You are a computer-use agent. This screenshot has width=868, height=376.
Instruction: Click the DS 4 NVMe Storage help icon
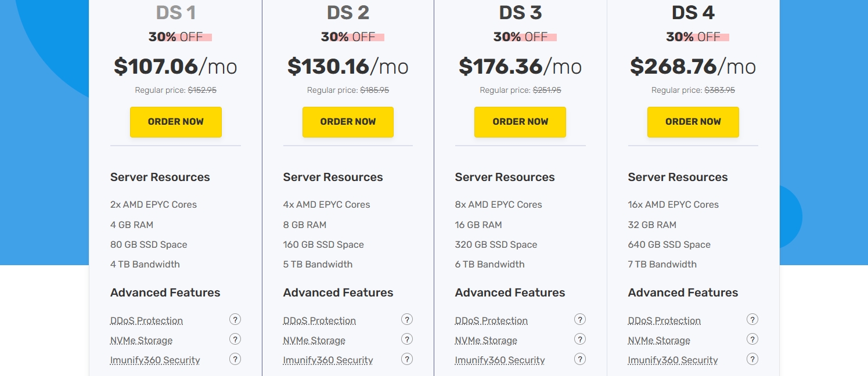[x=752, y=339]
